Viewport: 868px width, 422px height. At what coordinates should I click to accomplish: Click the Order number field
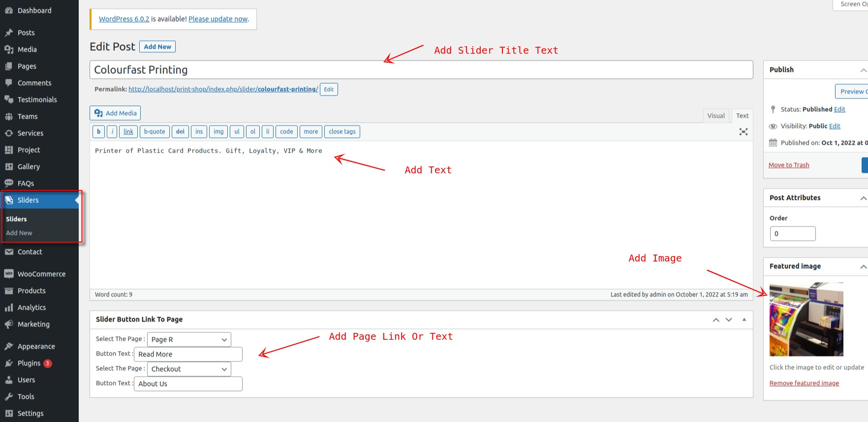pyautogui.click(x=793, y=234)
